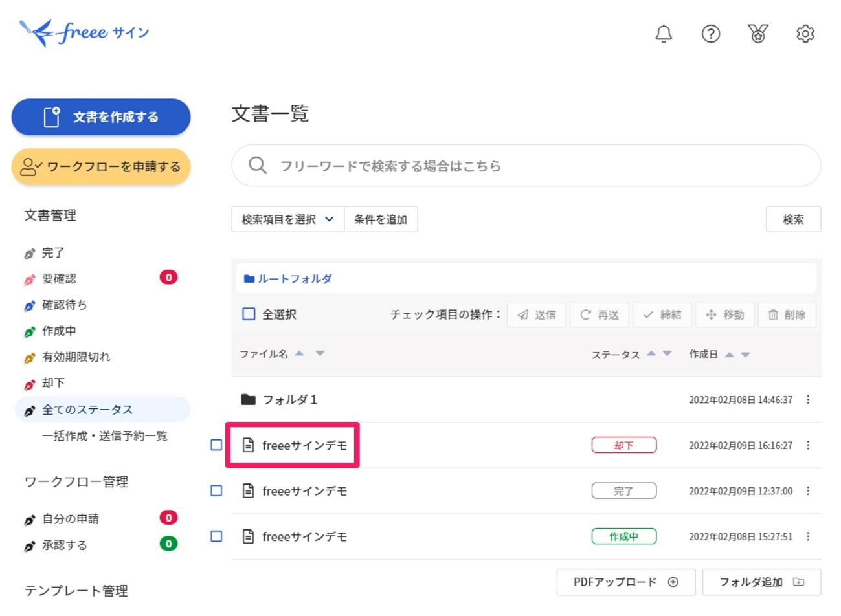Select 要確認 in the sidebar

(x=59, y=279)
